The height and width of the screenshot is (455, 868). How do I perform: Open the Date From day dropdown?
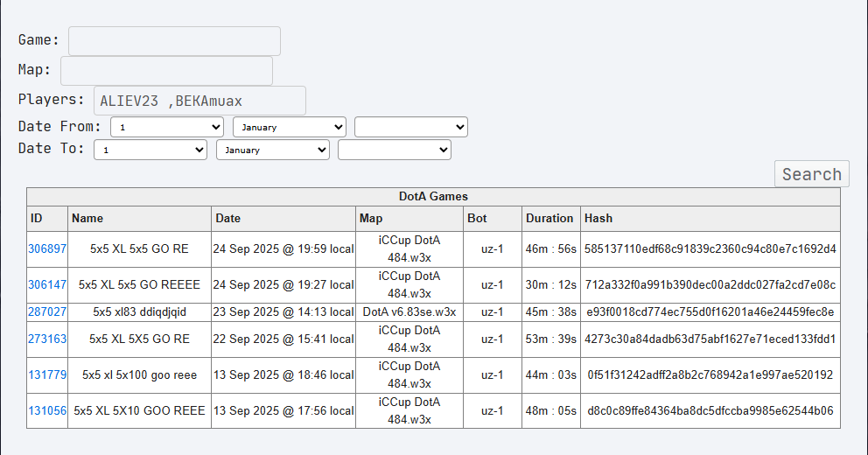[167, 128]
